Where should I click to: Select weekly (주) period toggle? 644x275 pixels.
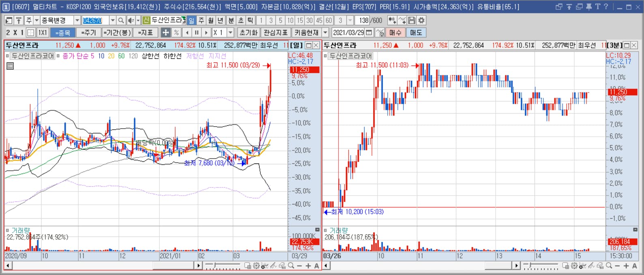pos(201,20)
